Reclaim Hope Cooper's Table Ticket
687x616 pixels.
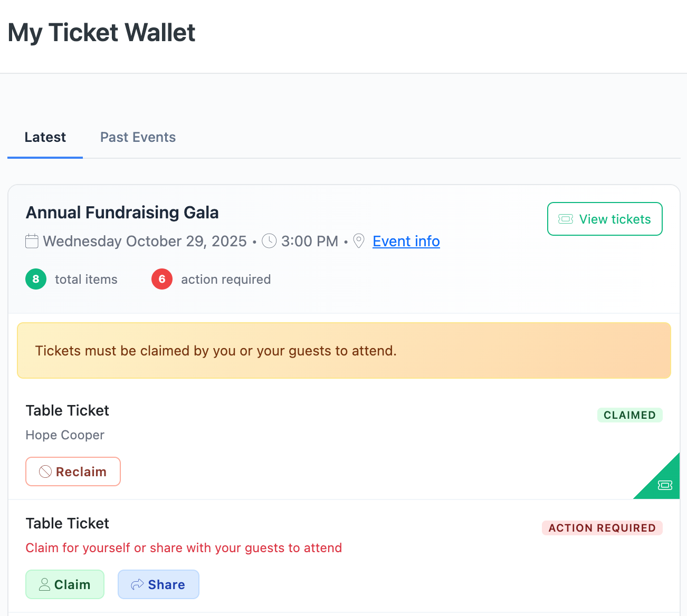coord(73,471)
